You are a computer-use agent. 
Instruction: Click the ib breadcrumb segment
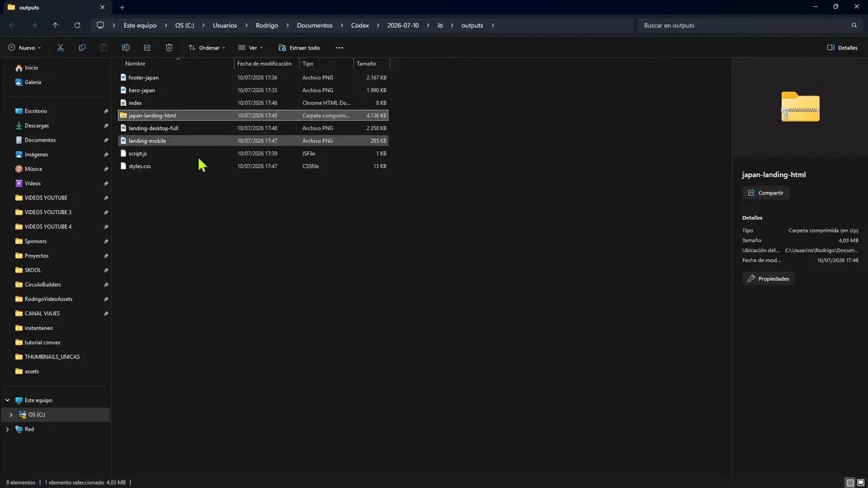pyautogui.click(x=440, y=25)
